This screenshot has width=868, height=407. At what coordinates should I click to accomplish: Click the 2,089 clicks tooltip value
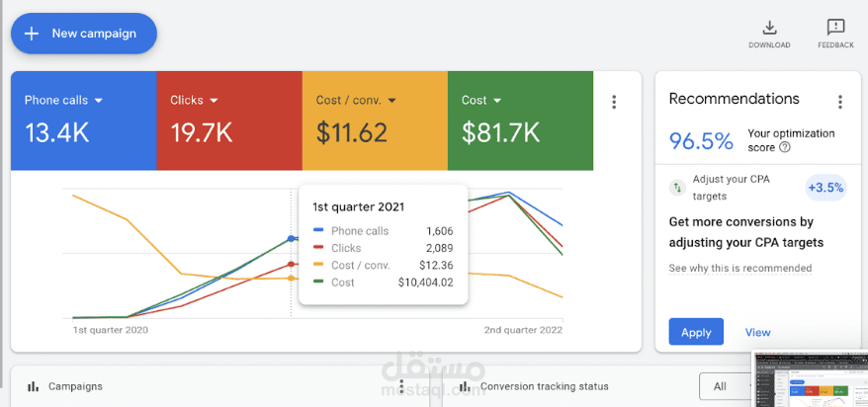tap(440, 248)
